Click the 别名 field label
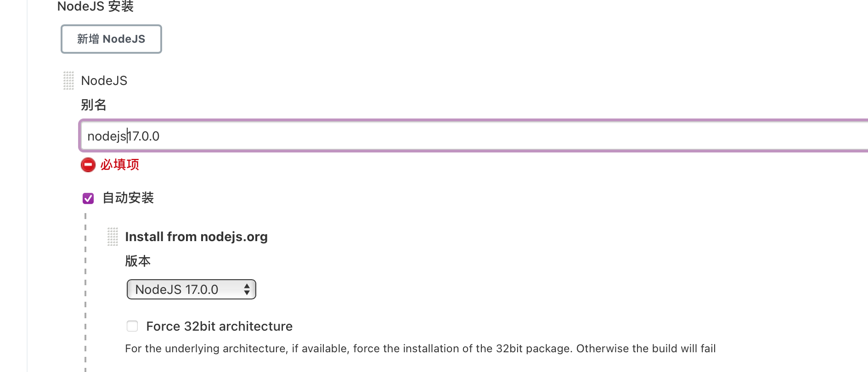Viewport: 868px width, 372px height. (x=94, y=105)
